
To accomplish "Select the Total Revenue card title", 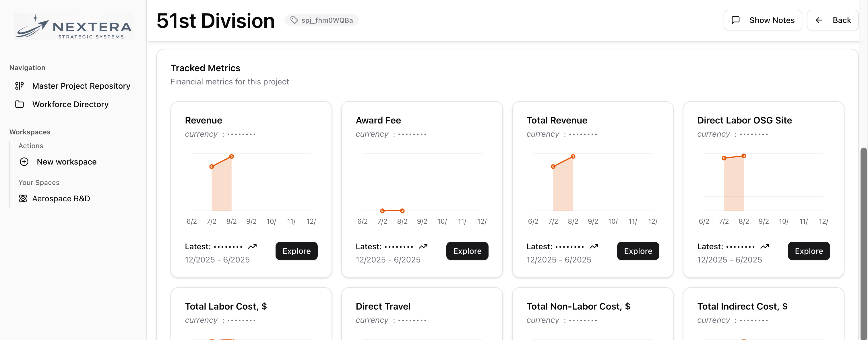I will coord(557,120).
